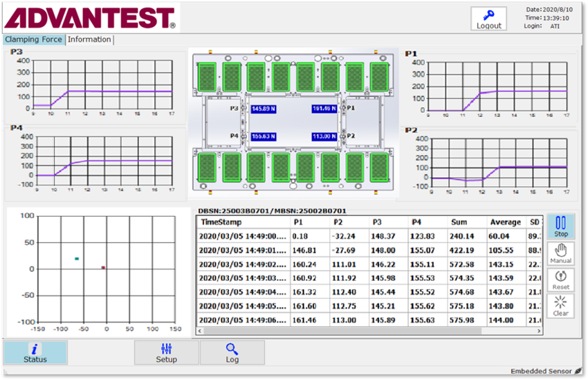588x380 pixels.
Task: Open the Log magnifier button
Action: 232,352
